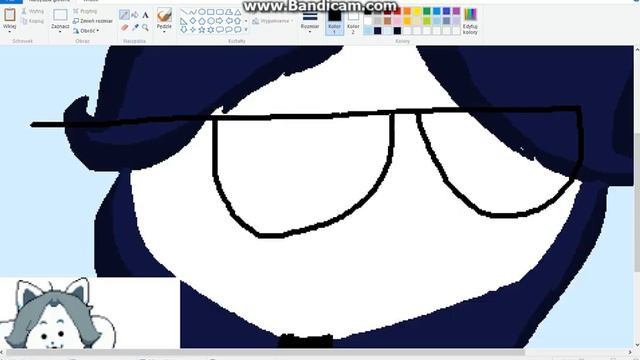Viewport: 640px width, 360px height.
Task: Choose the five-point star shape
Action: coord(202,29)
